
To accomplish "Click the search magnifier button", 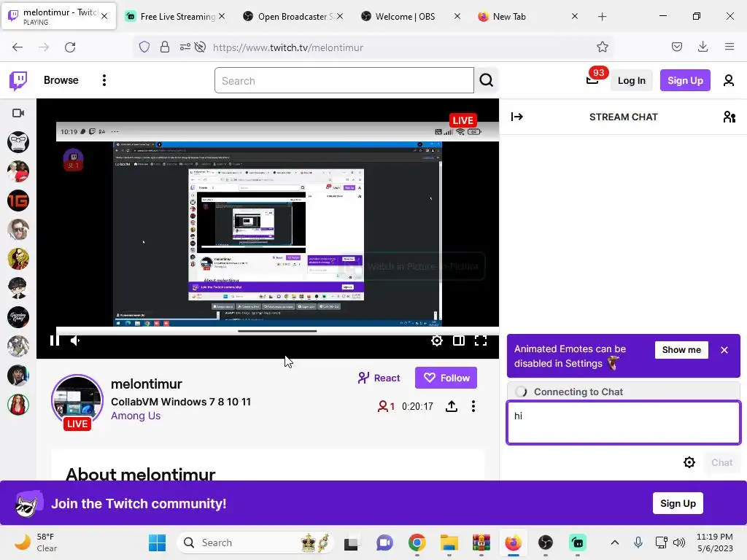I will [x=486, y=80].
